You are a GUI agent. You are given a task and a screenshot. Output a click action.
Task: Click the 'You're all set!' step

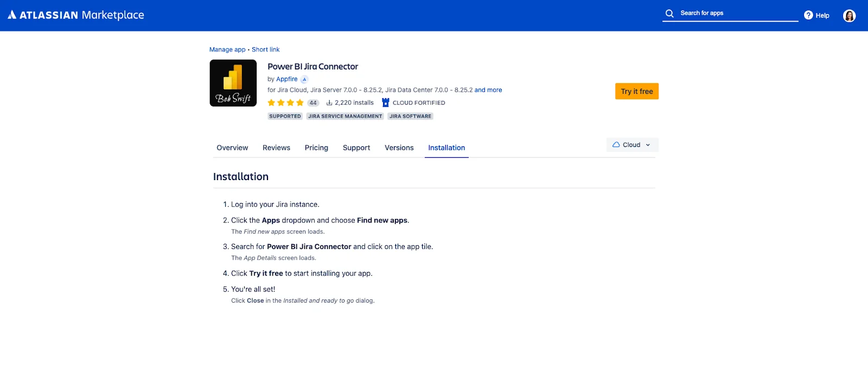click(253, 289)
